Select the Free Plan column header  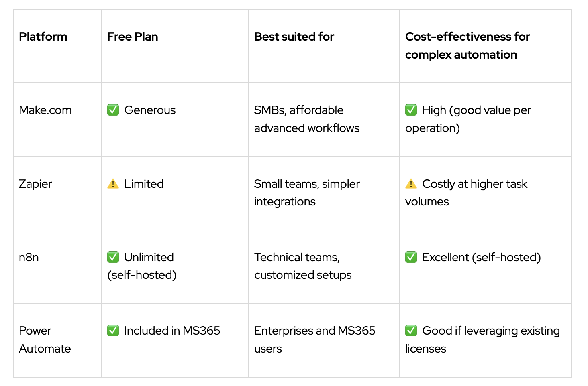133,37
